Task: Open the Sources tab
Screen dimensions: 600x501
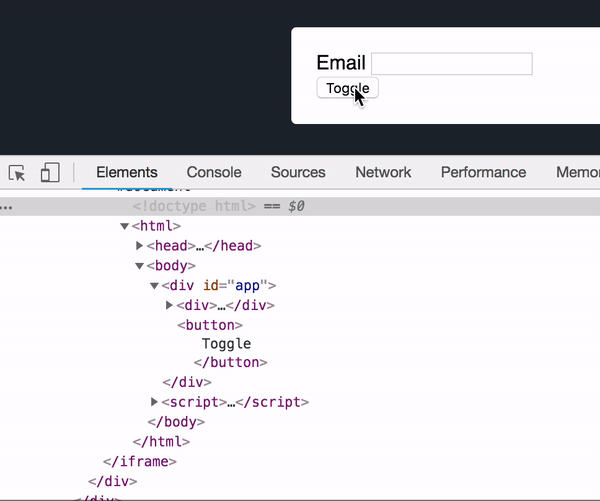Action: point(298,172)
